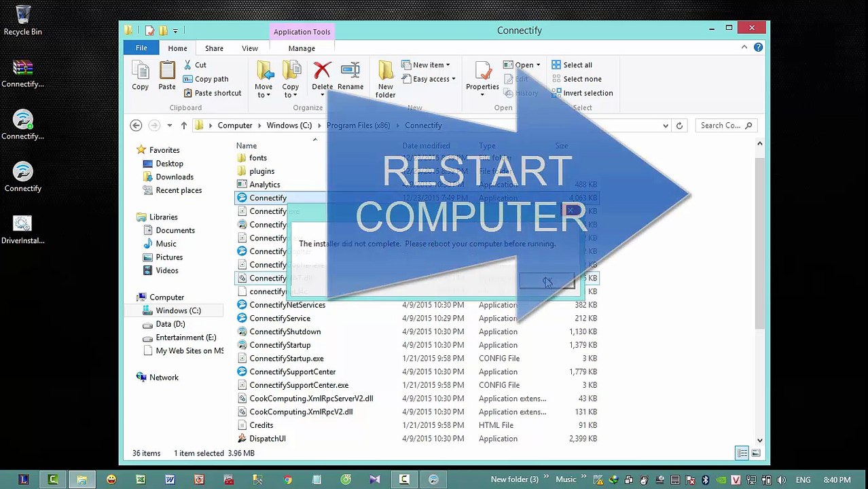The height and width of the screenshot is (489, 868).
Task: Click the Connectify taskbar icon
Action: pos(433,480)
